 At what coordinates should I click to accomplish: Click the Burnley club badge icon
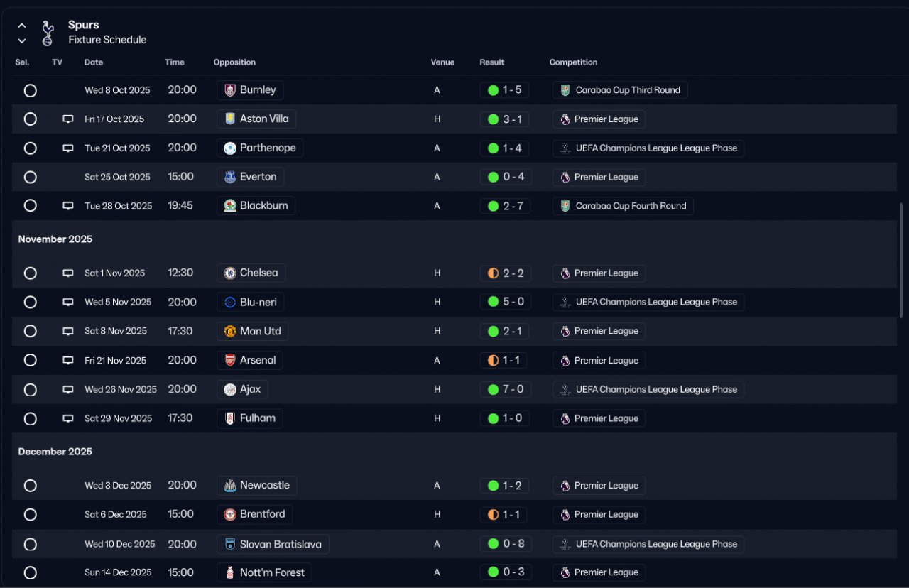point(229,90)
